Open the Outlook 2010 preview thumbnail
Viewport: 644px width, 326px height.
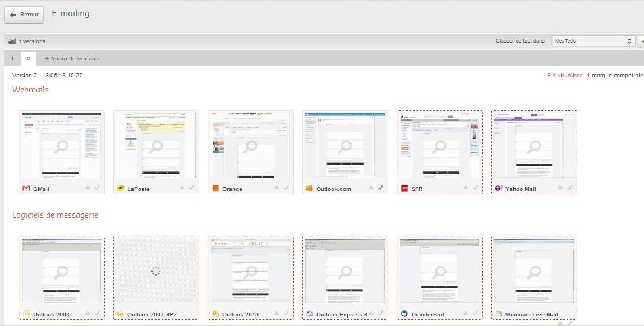click(251, 271)
